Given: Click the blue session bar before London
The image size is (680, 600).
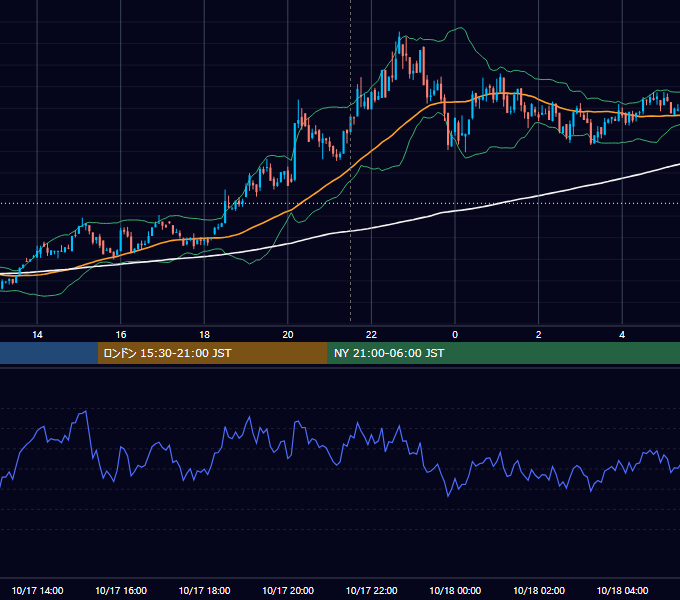Looking at the screenshot, I should click(x=49, y=353).
